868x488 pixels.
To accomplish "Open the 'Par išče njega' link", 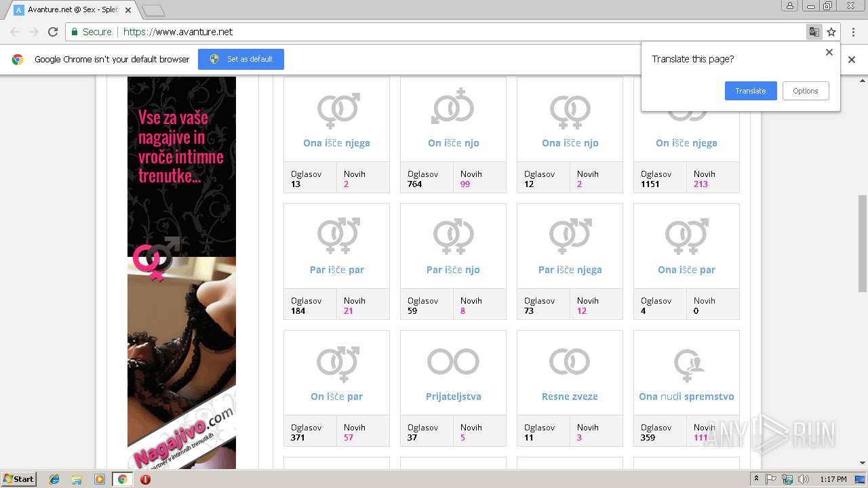I will pos(570,270).
